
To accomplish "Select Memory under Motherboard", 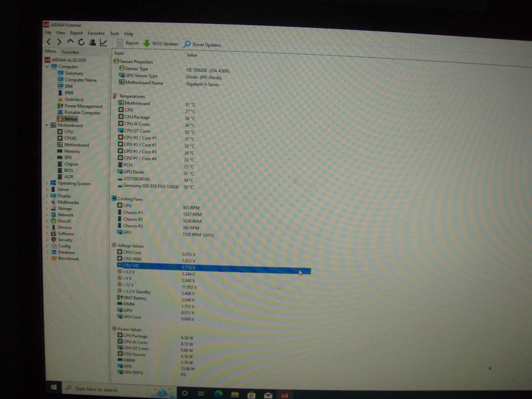I will click(x=68, y=151).
